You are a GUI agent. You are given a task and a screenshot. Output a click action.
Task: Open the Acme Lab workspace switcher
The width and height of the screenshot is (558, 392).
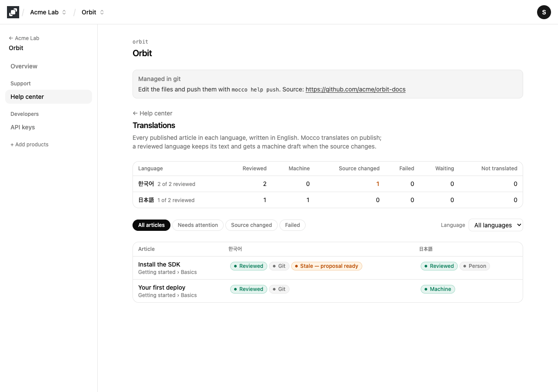[x=48, y=12]
